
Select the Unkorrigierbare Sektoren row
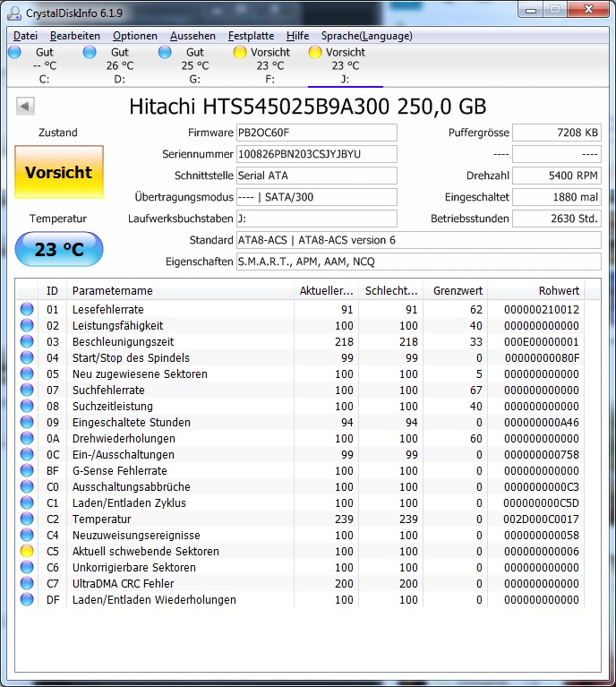[x=134, y=568]
